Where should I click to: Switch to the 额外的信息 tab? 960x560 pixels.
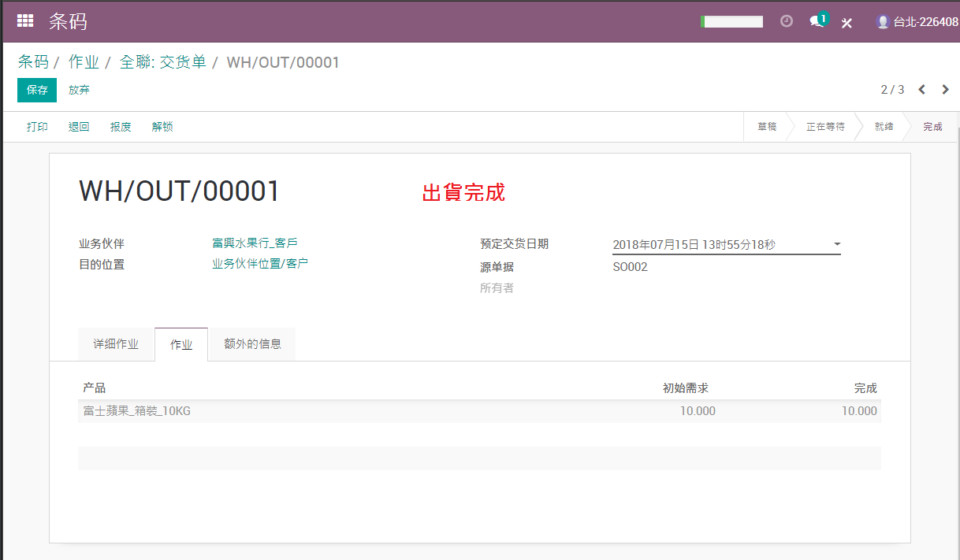tap(252, 344)
